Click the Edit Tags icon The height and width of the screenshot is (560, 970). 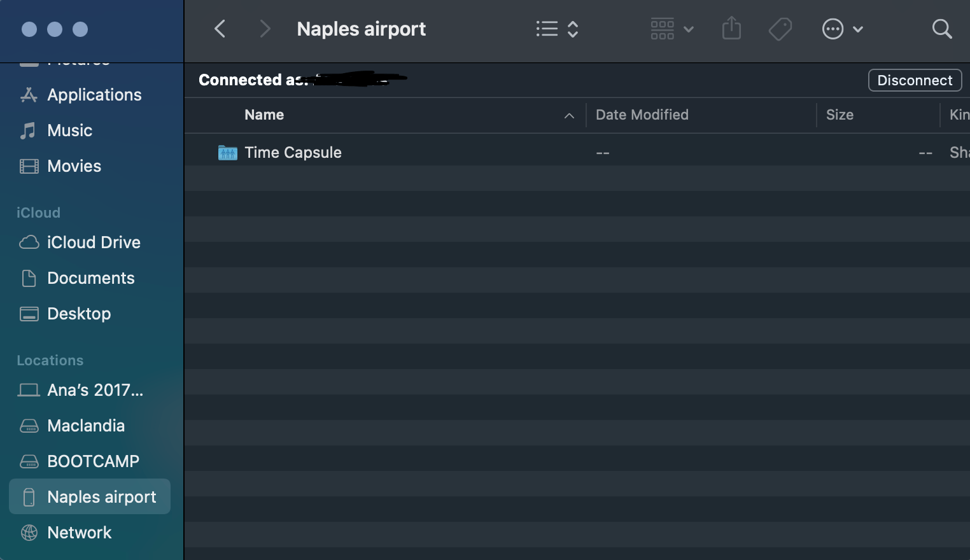(x=780, y=29)
